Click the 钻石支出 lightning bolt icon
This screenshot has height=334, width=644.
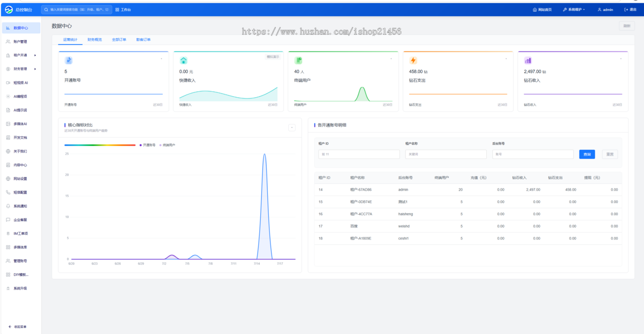click(413, 60)
